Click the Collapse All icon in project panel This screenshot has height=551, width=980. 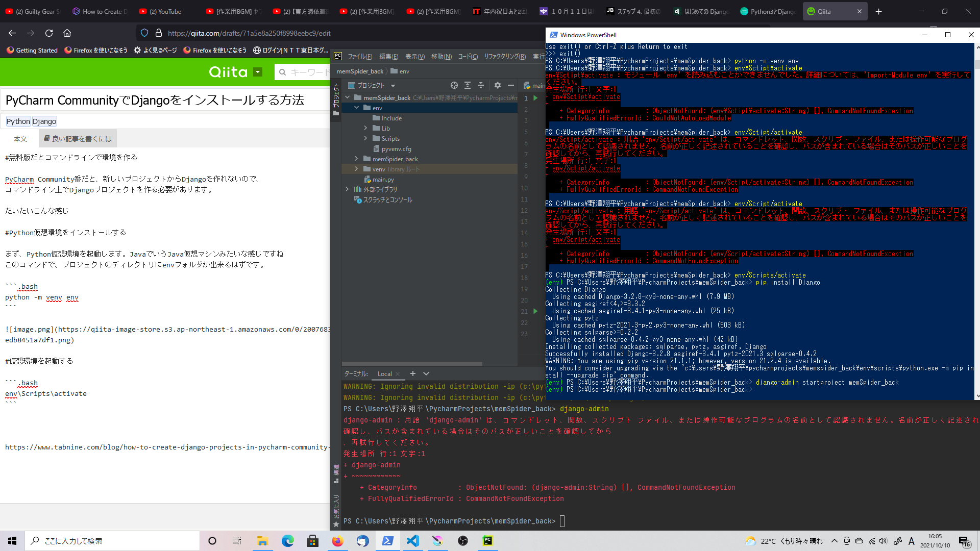point(480,85)
